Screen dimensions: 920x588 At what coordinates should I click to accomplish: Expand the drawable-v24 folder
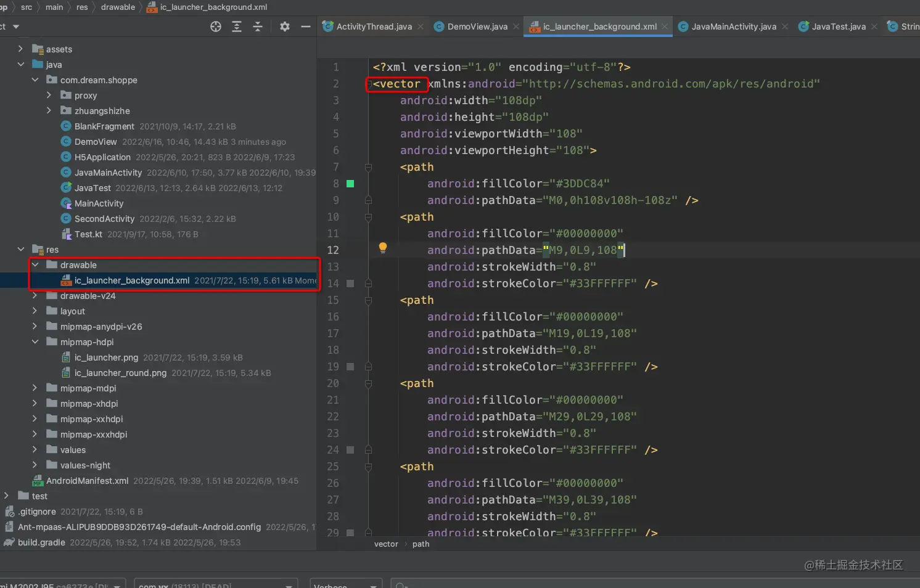pyautogui.click(x=35, y=295)
